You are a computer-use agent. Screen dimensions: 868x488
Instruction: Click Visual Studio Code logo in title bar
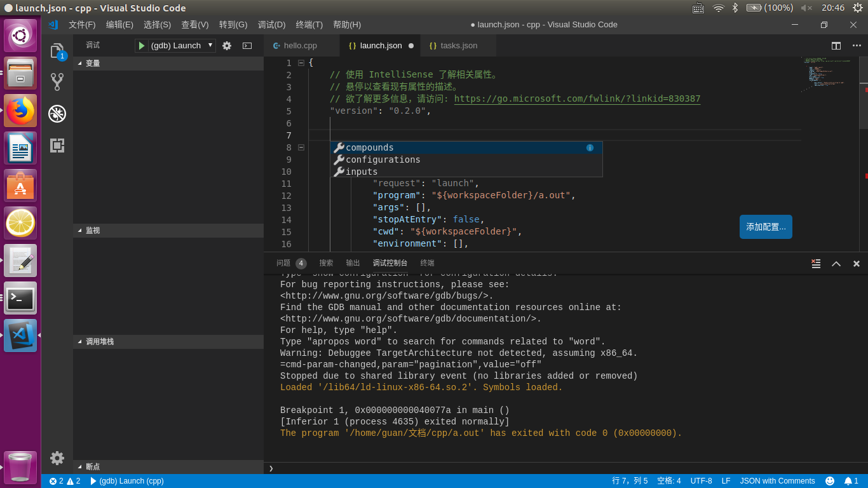click(x=54, y=25)
